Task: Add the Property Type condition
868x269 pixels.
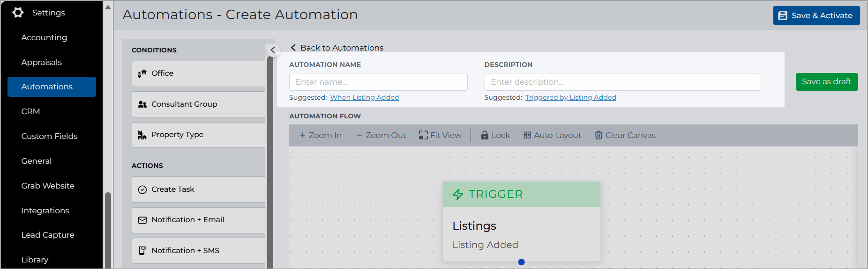Action: (x=199, y=135)
